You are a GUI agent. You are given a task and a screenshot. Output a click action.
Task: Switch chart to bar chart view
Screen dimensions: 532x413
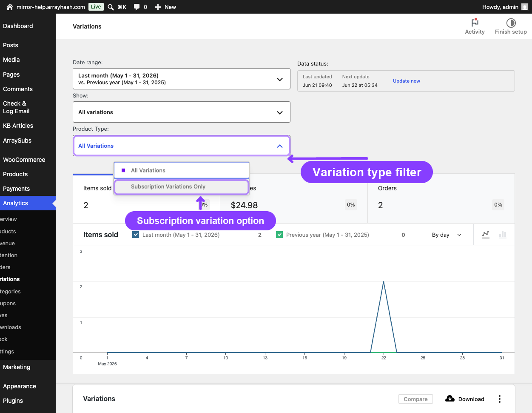tap(503, 235)
